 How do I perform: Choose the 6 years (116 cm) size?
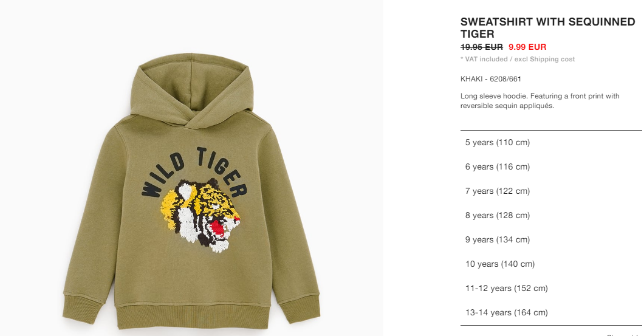pos(551,166)
